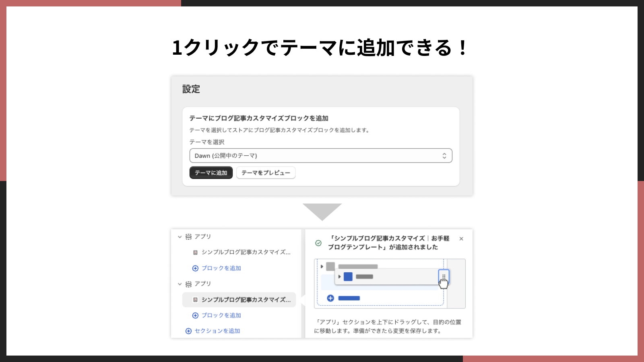Click the plus icon of the lower ブロックを追加

click(195, 315)
